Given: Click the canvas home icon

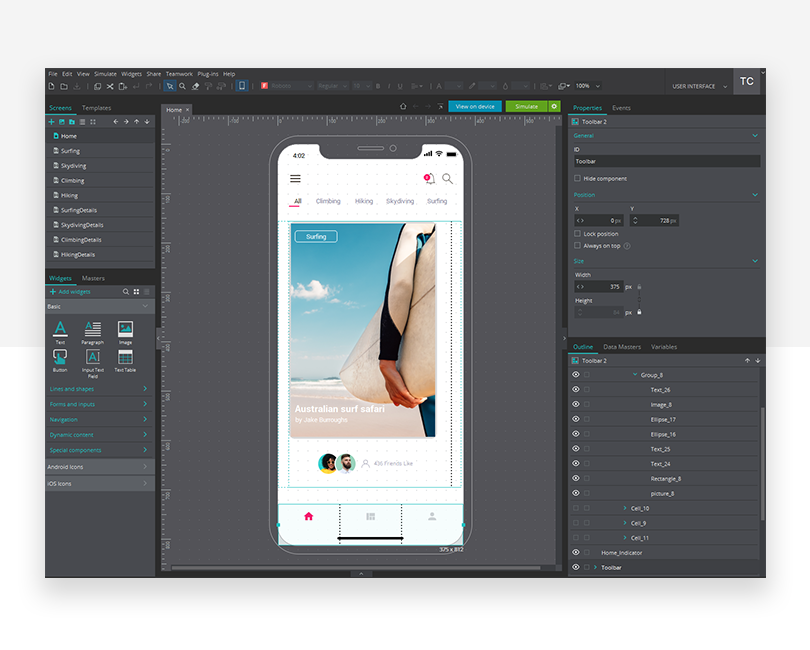Looking at the screenshot, I should 403,106.
